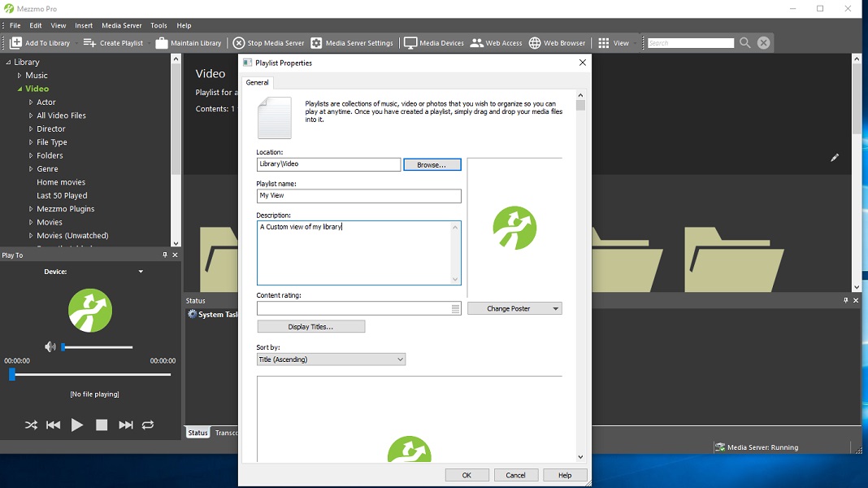Click the next track button
Screen dimensions: 868x488
coord(126,425)
